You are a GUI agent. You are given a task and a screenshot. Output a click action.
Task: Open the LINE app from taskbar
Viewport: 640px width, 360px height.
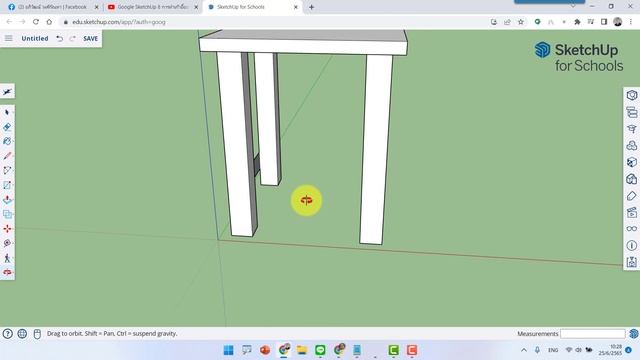pos(320,350)
